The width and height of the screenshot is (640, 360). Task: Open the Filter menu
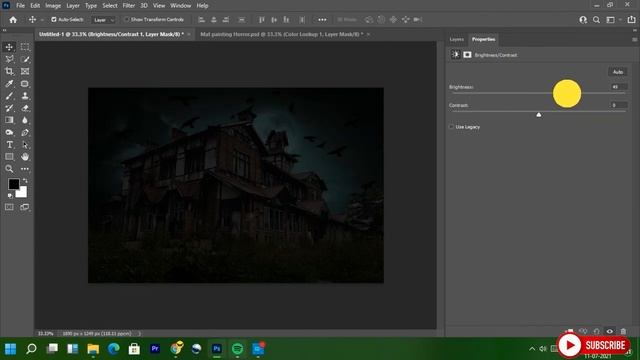coord(129,6)
